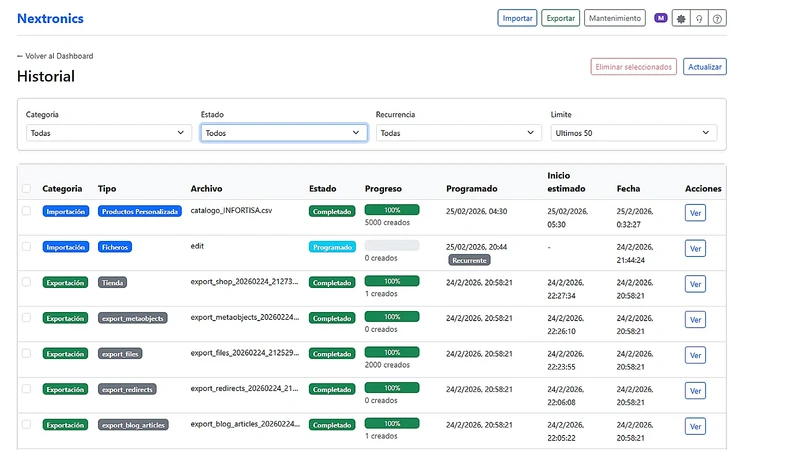The width and height of the screenshot is (800, 450).
Task: Select the export_redirects row checkbox
Action: (x=27, y=389)
